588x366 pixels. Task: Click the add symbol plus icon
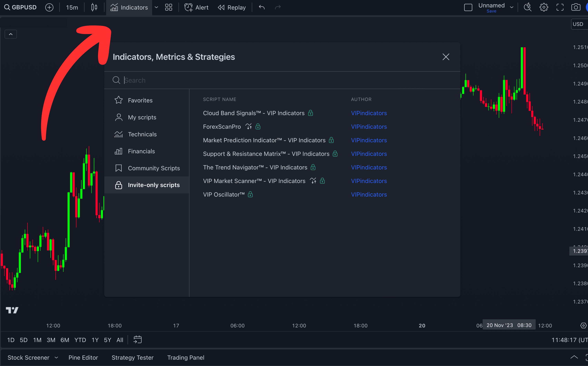click(49, 7)
